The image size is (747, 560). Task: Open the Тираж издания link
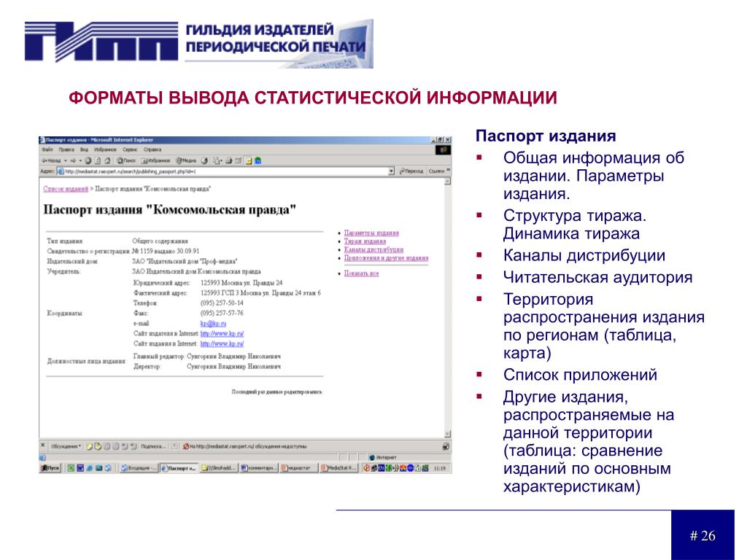click(365, 241)
